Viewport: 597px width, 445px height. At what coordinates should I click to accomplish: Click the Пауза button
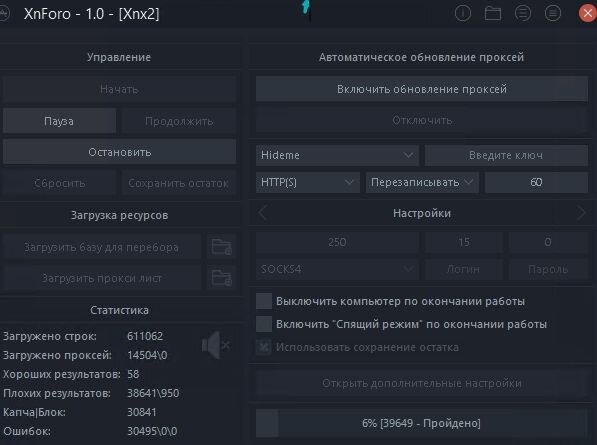[x=59, y=121]
